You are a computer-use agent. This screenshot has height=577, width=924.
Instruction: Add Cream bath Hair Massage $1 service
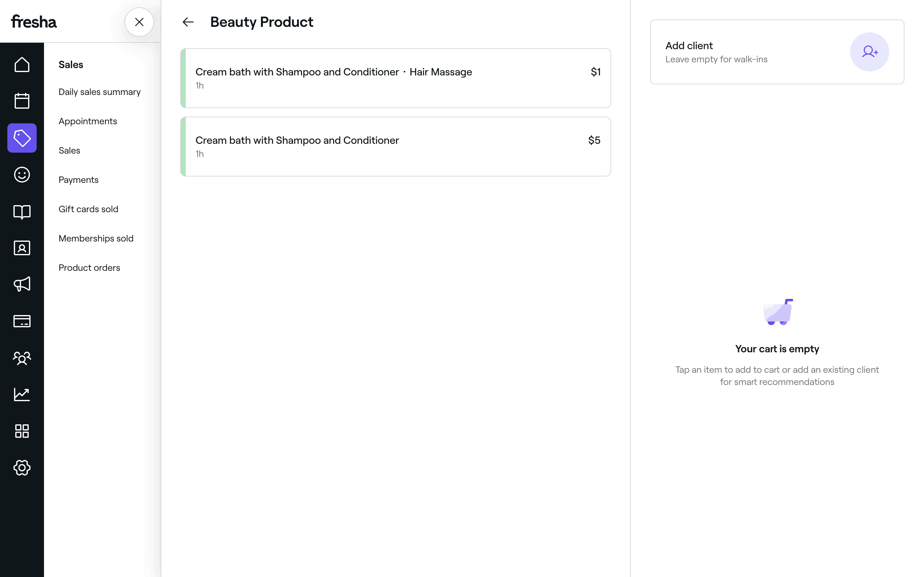396,78
